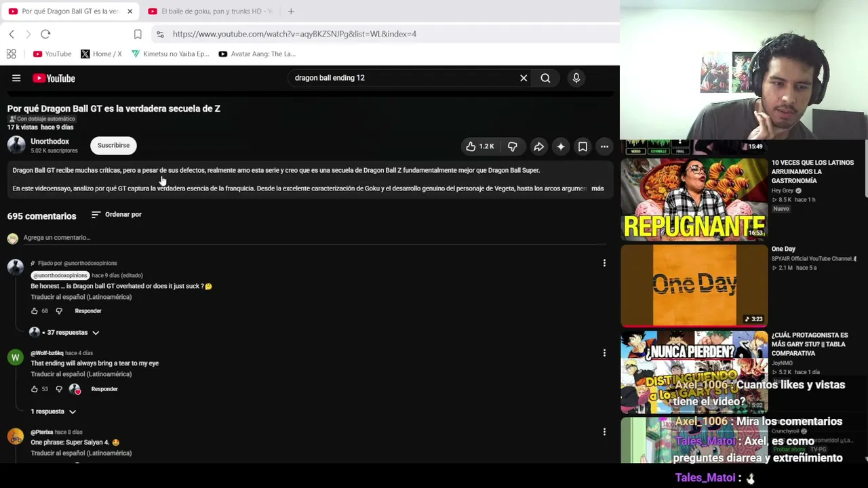Expand the 1 respuesta reply
Screen dimensions: 868x488
click(53, 411)
